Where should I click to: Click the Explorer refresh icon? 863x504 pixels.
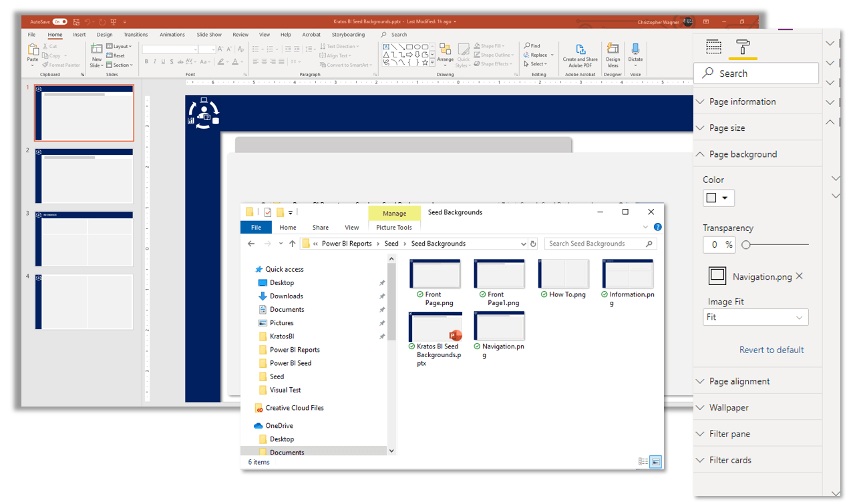tap(533, 244)
